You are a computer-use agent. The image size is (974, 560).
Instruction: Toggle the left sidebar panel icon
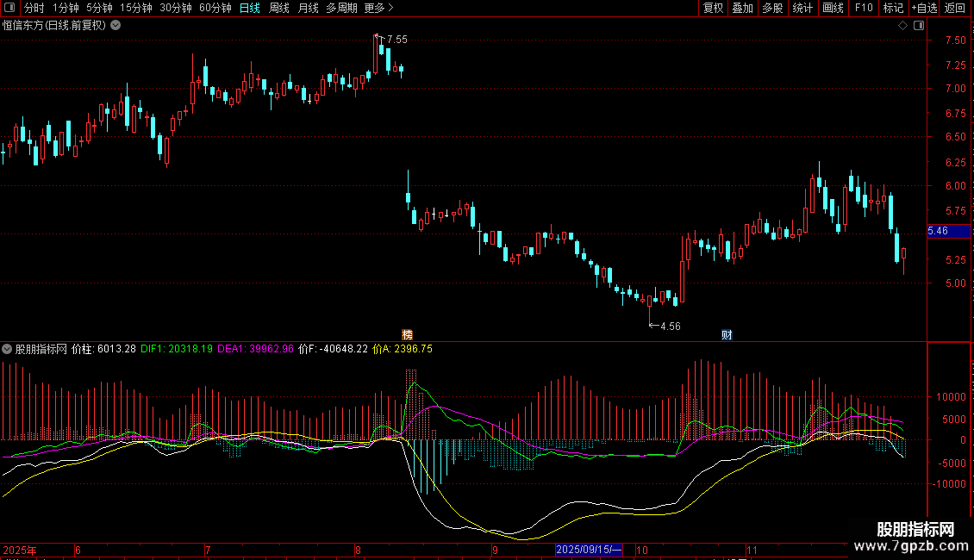click(x=10, y=8)
